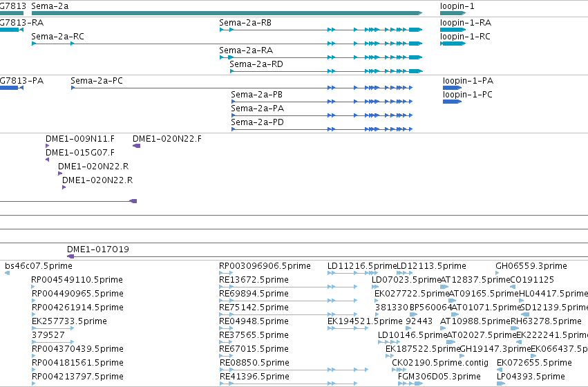588x387 pixels.
Task: Select the loopin-1-PA protein label
Action: click(468, 81)
